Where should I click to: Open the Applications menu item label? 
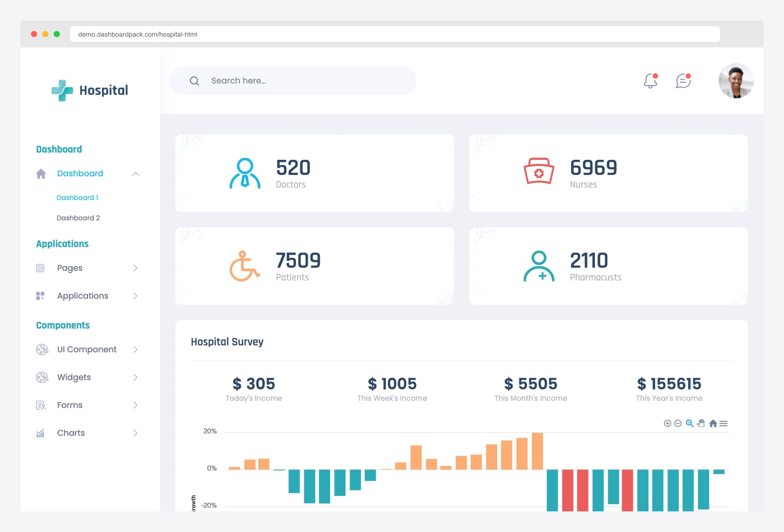click(83, 296)
